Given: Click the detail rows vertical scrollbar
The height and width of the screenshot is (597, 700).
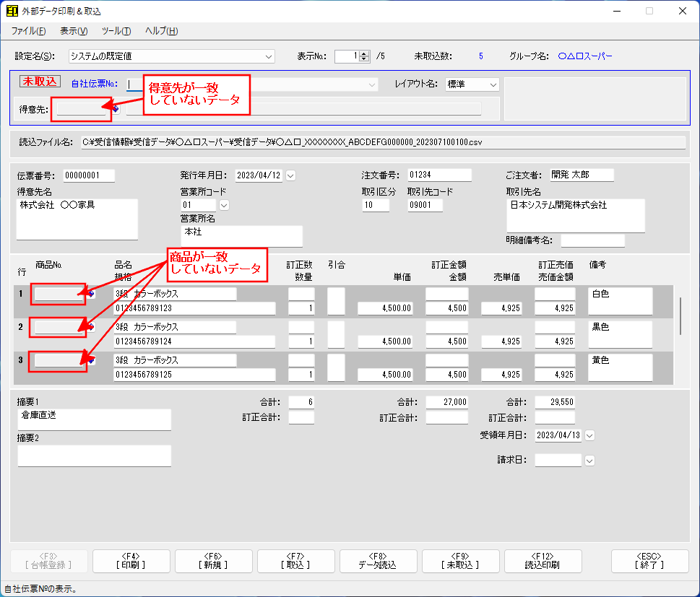Looking at the screenshot, I should click(x=680, y=316).
